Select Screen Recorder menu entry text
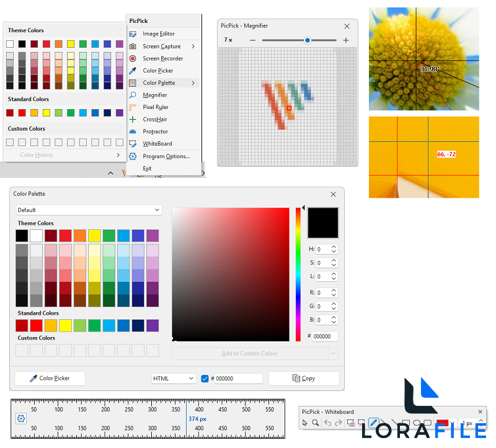 pyautogui.click(x=163, y=58)
